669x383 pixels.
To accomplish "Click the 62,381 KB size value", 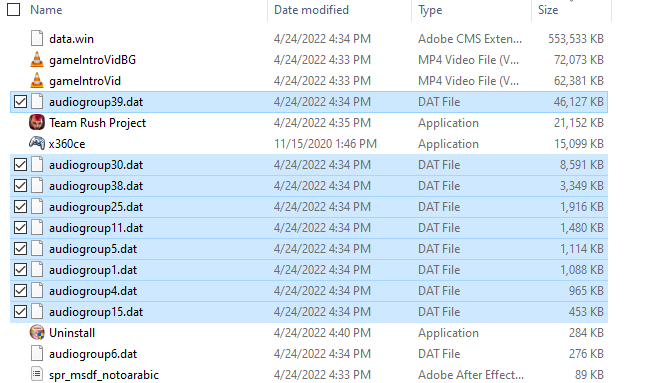I will click(579, 81).
